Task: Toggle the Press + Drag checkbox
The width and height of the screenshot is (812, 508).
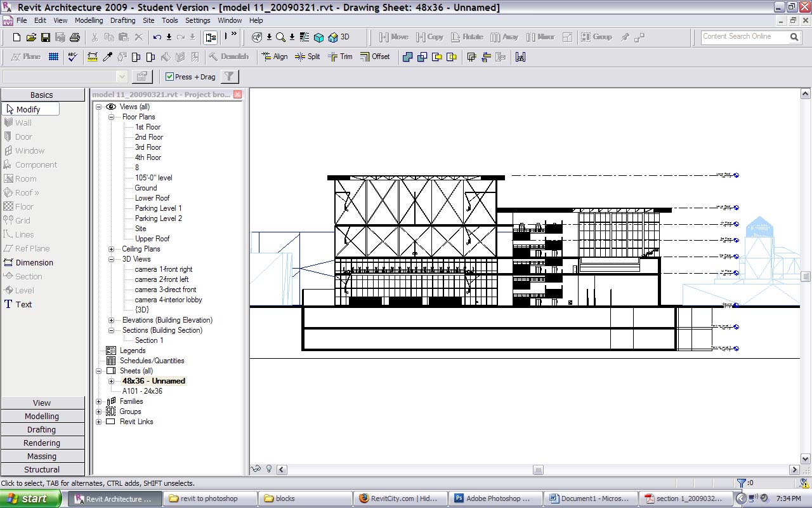Action: (169, 77)
